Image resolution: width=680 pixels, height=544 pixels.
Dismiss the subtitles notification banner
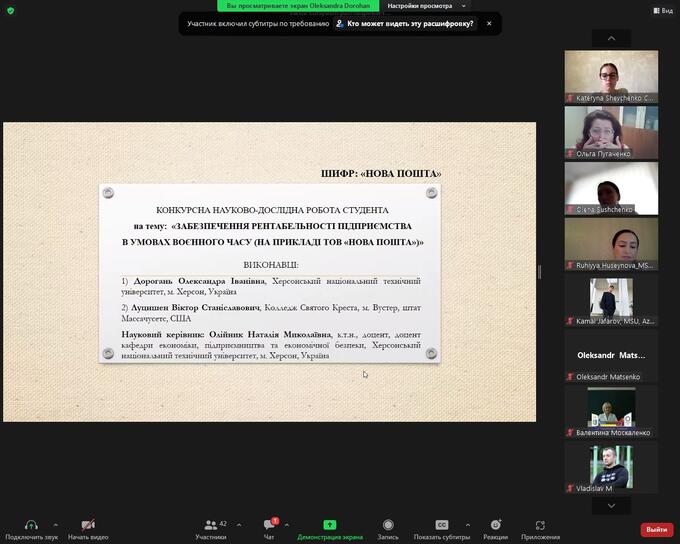click(x=489, y=23)
